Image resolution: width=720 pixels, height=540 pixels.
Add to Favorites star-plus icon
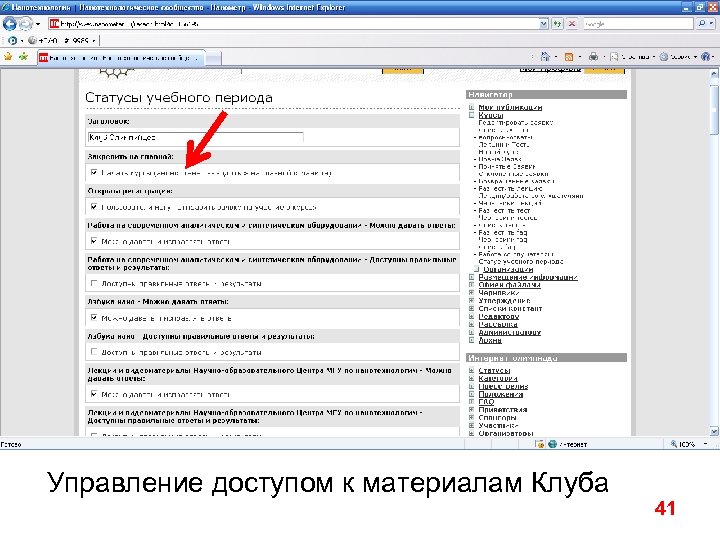[x=23, y=57]
